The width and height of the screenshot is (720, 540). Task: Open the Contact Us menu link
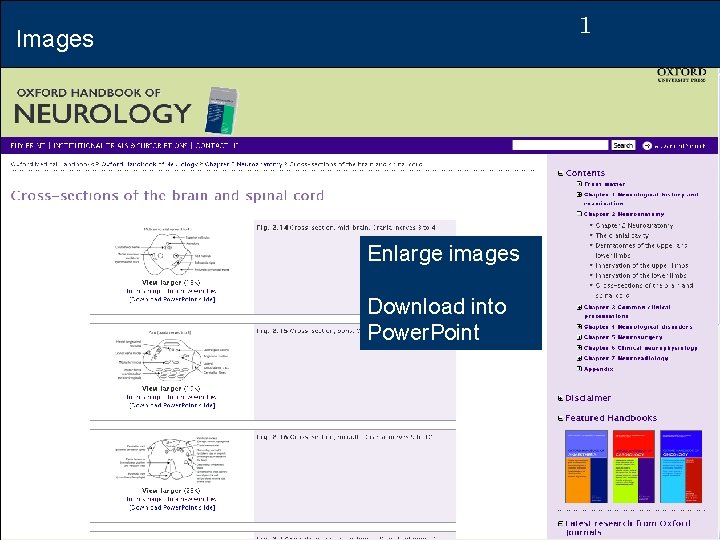217,146
